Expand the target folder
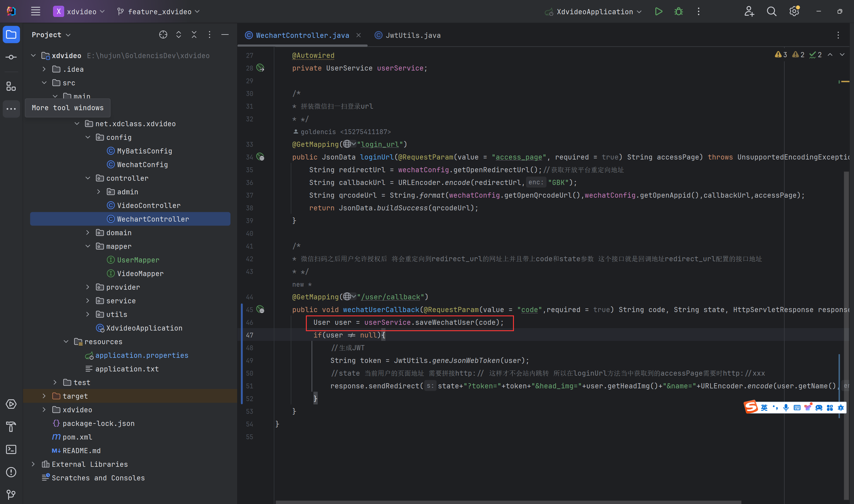The image size is (854, 504). click(44, 396)
